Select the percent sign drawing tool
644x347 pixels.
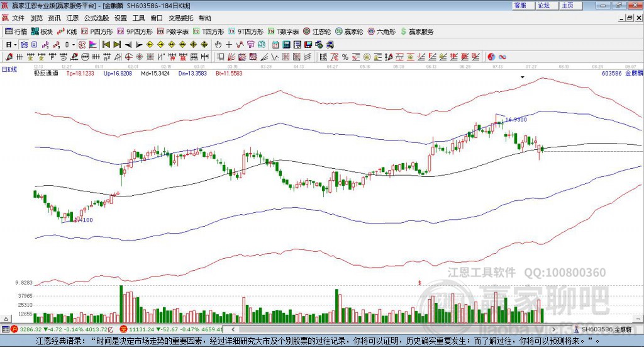(x=345, y=57)
